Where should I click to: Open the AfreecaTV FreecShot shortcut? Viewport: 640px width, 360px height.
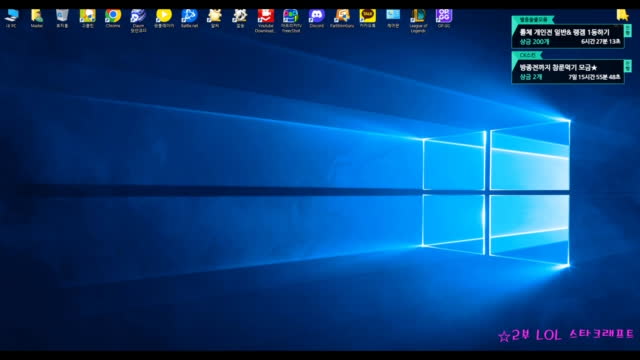pyautogui.click(x=291, y=20)
